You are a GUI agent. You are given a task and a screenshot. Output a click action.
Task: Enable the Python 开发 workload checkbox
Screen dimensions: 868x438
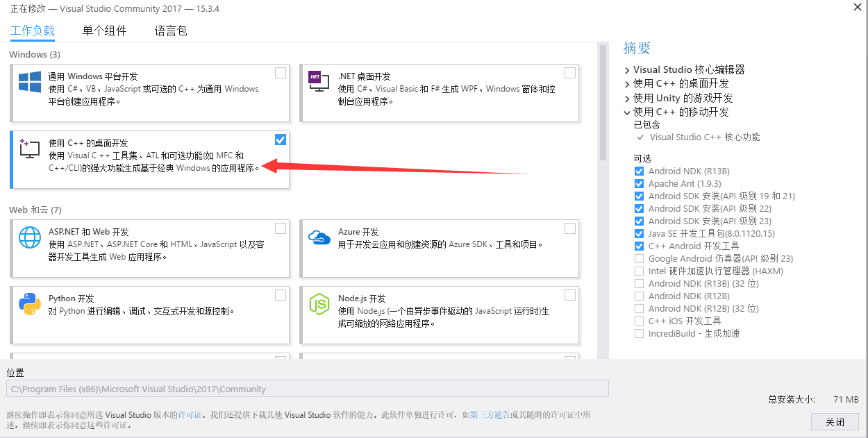280,295
